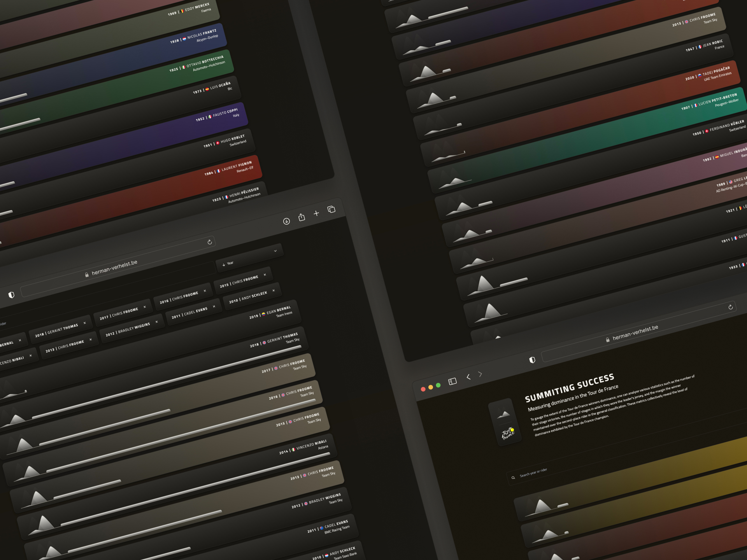Remove the 2017 Chris Froome filter chip
The height and width of the screenshot is (560, 747).
145,307
